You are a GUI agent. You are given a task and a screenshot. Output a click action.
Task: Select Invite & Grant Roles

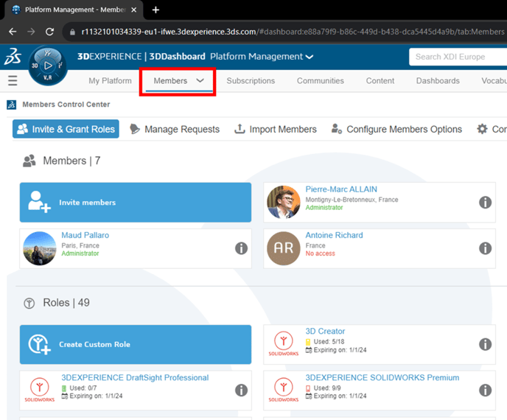[66, 129]
